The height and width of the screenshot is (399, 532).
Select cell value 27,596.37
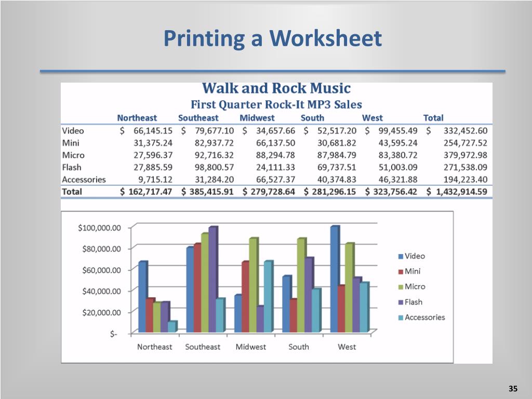tap(153, 155)
